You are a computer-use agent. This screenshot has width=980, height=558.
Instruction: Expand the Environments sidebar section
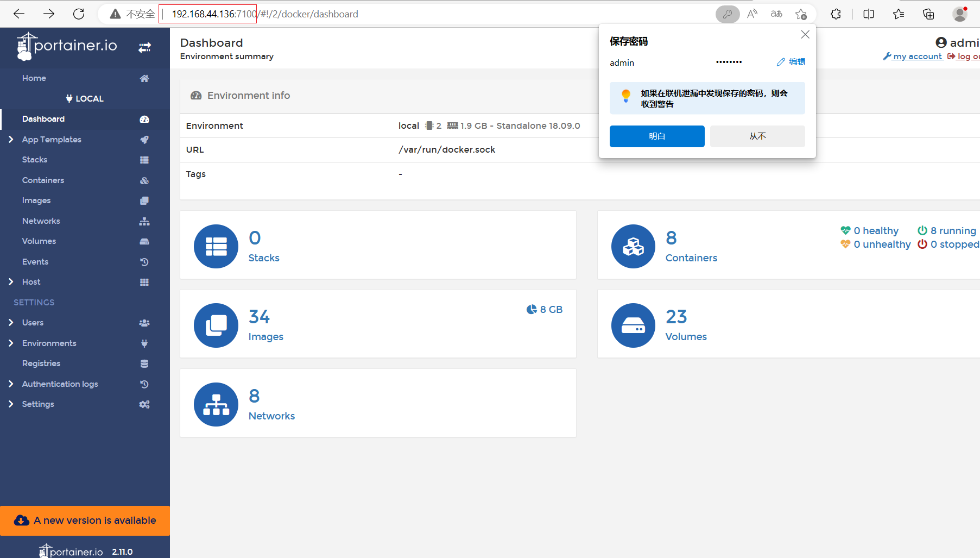(x=11, y=343)
